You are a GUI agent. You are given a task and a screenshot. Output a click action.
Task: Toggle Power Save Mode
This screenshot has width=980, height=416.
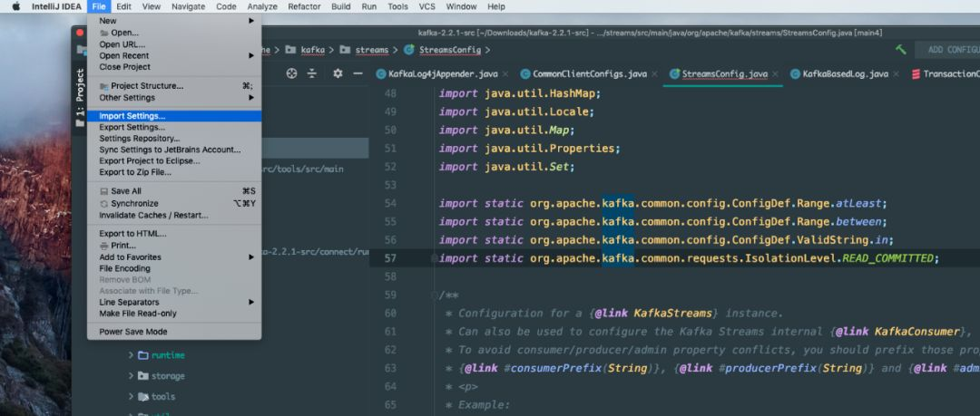pyautogui.click(x=174, y=332)
